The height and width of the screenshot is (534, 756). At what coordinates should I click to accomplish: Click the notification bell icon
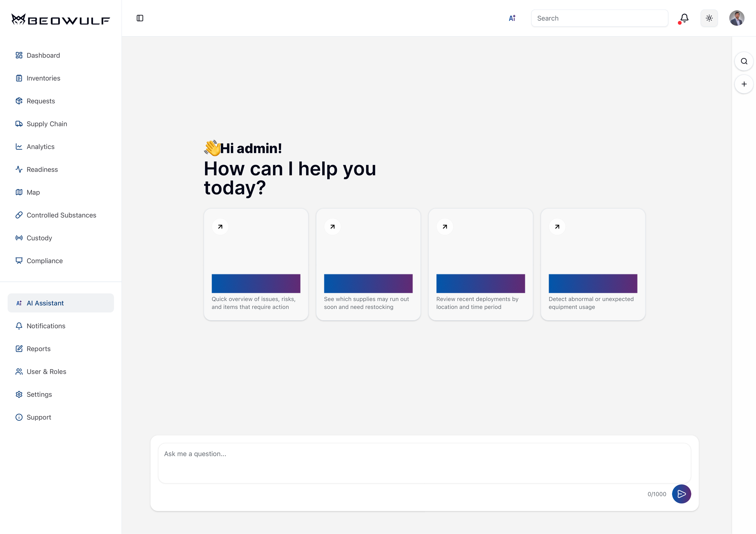684,18
